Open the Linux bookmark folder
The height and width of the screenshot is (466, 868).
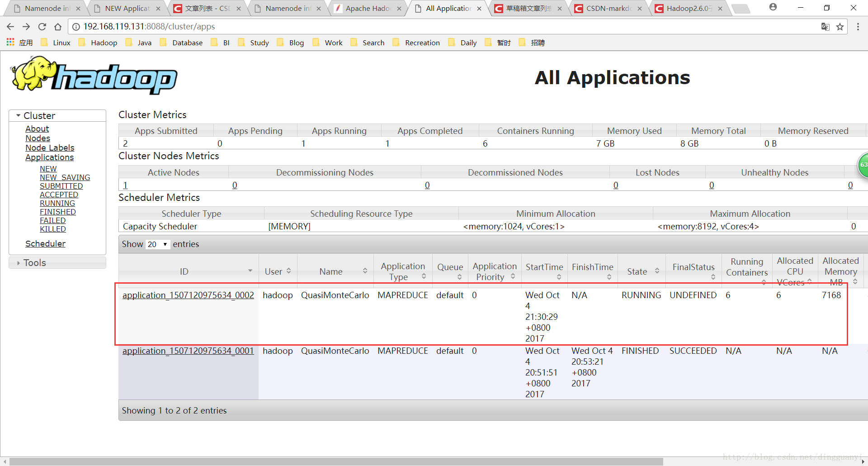(56, 43)
